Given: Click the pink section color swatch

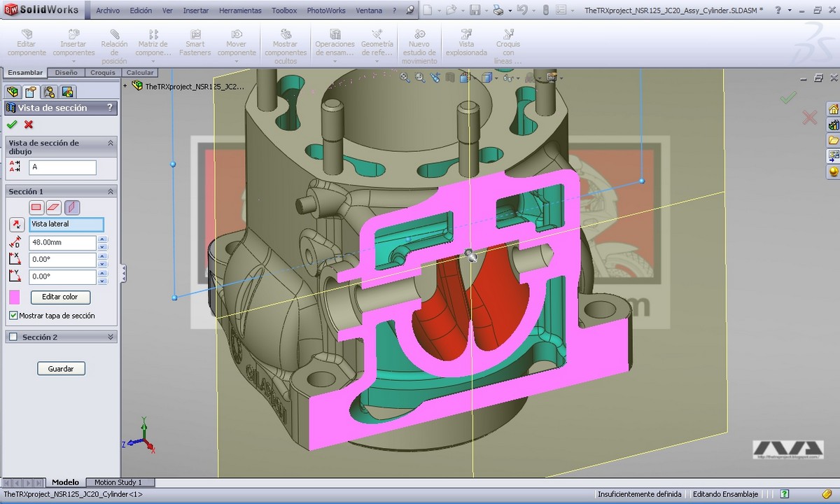Looking at the screenshot, I should coord(14,297).
